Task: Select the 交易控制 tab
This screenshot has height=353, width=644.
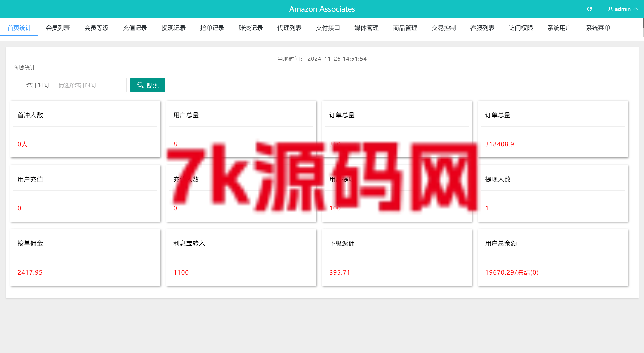Action: point(444,28)
